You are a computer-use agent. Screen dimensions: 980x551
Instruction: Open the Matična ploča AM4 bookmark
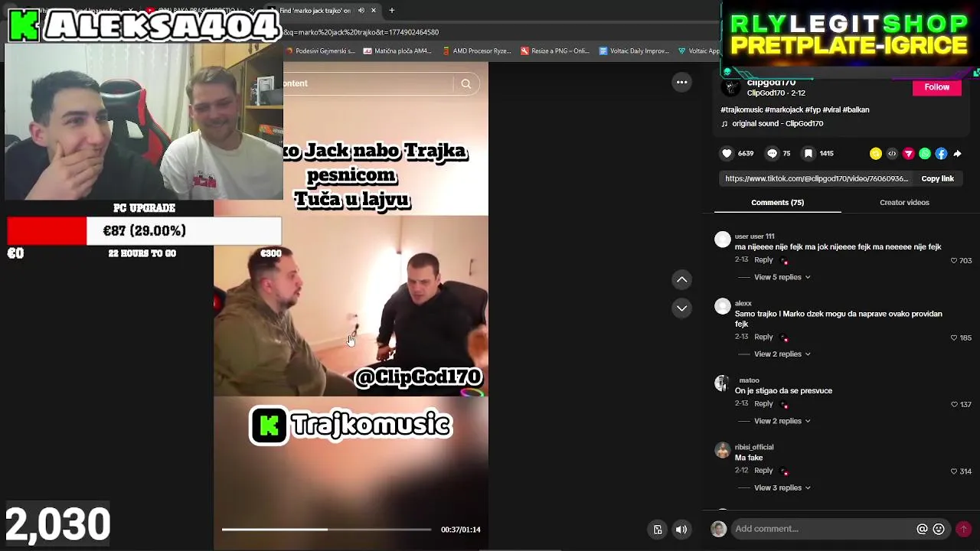pyautogui.click(x=398, y=51)
